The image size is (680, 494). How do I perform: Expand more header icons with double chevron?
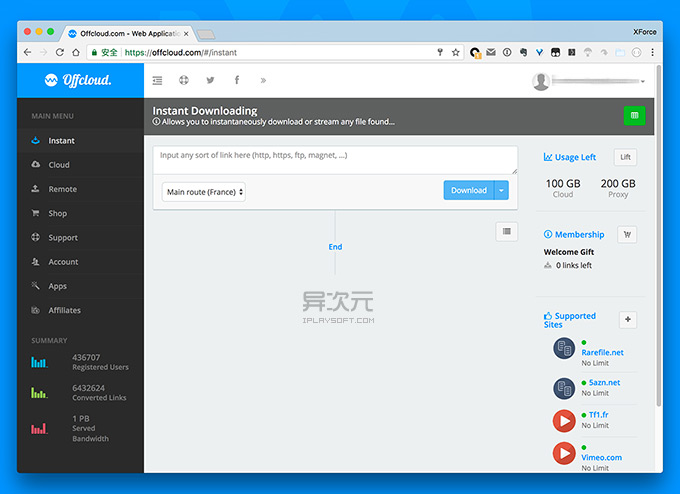[263, 80]
